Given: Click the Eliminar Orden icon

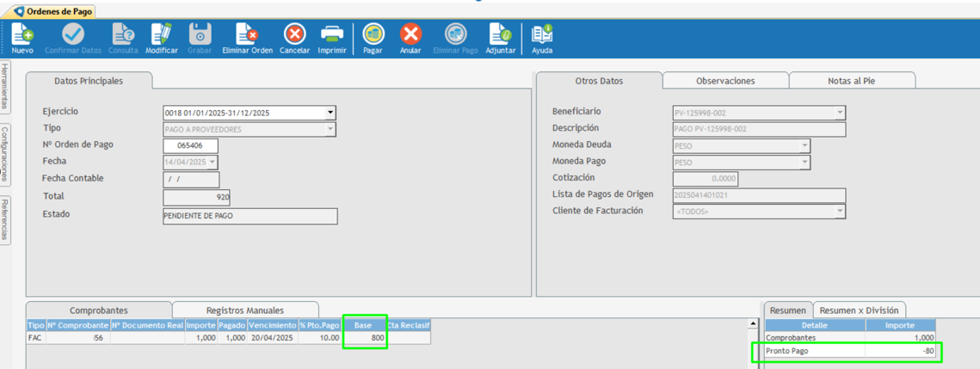Looking at the screenshot, I should pos(247,34).
